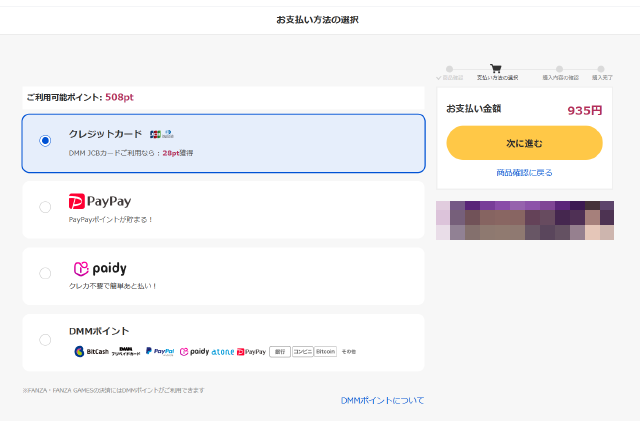This screenshot has height=421, width=640.
Task: Click the BitCash icon under DMMポイント
Action: coord(92,352)
